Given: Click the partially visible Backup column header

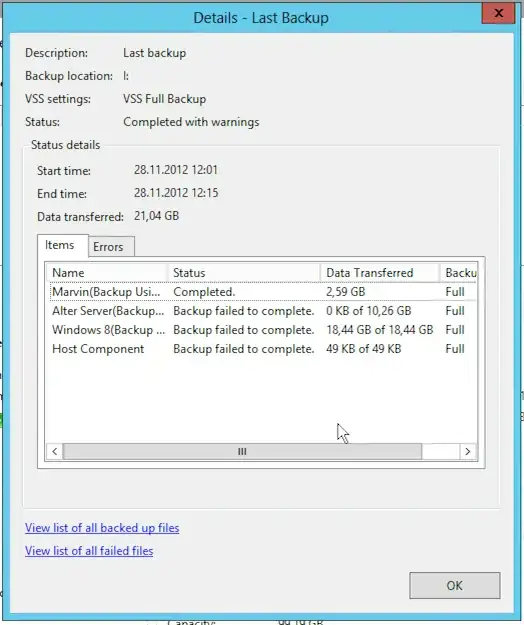Looking at the screenshot, I should click(458, 273).
